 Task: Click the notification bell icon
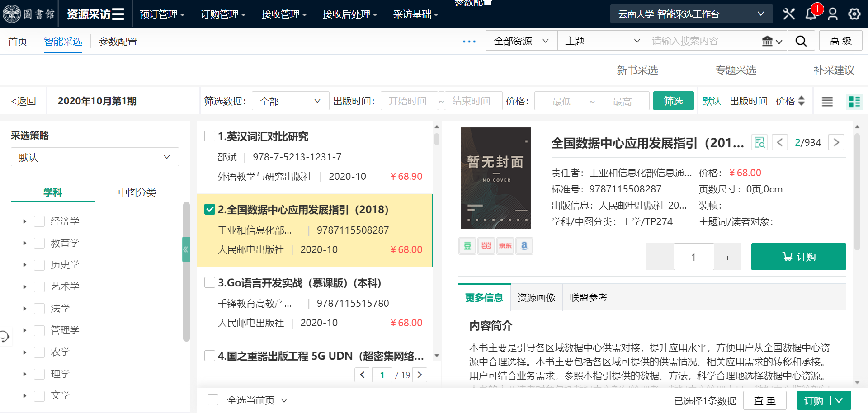(x=811, y=14)
